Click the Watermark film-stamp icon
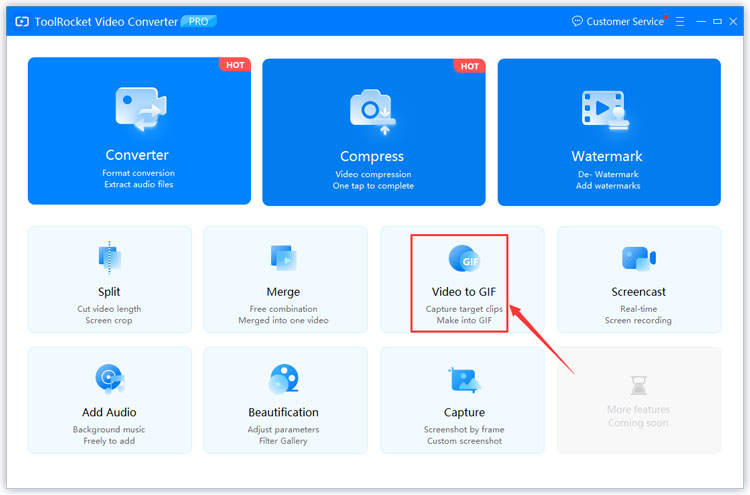This screenshot has height=495, width=750. coord(605,110)
